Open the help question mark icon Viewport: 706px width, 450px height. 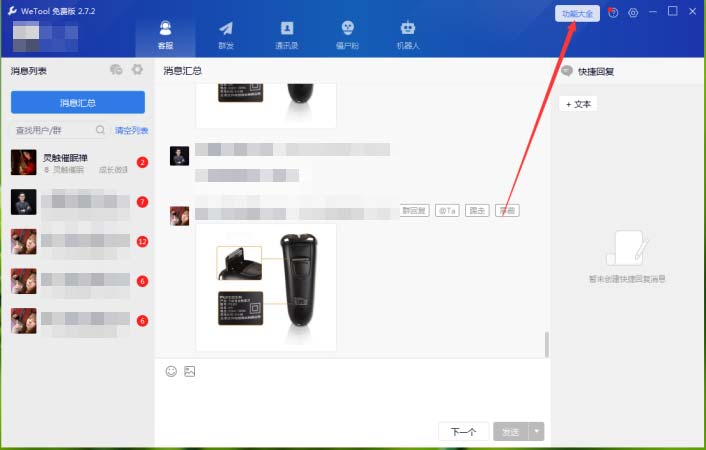click(x=613, y=13)
